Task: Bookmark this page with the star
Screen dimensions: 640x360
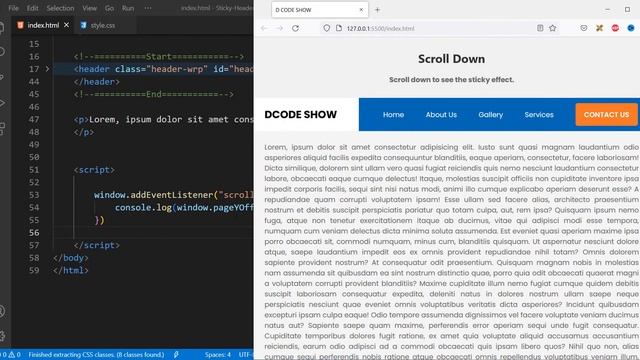Action: point(553,28)
